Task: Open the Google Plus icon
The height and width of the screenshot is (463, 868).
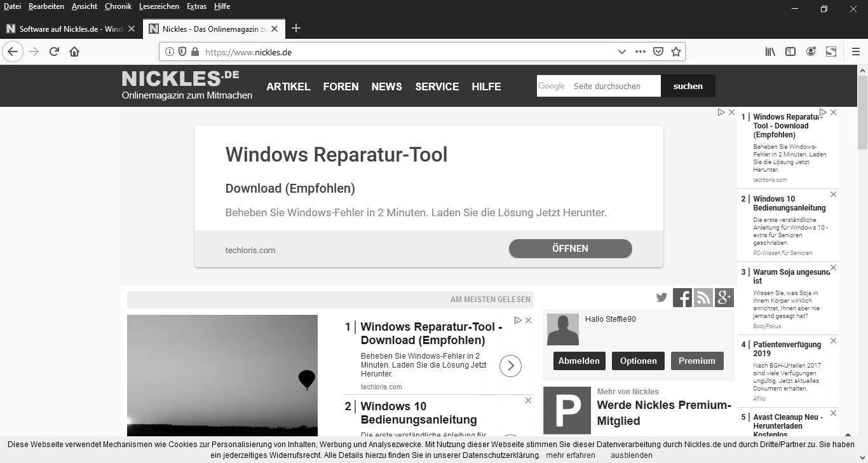Action: (x=724, y=298)
